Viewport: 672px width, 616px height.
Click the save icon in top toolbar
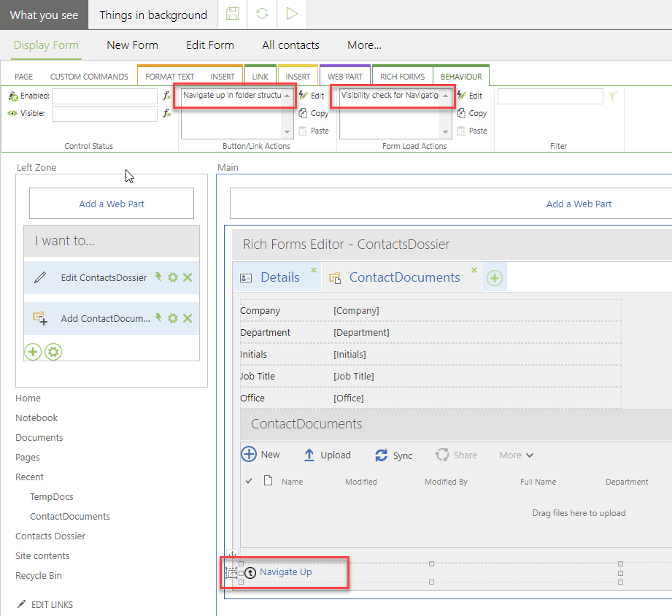(232, 15)
